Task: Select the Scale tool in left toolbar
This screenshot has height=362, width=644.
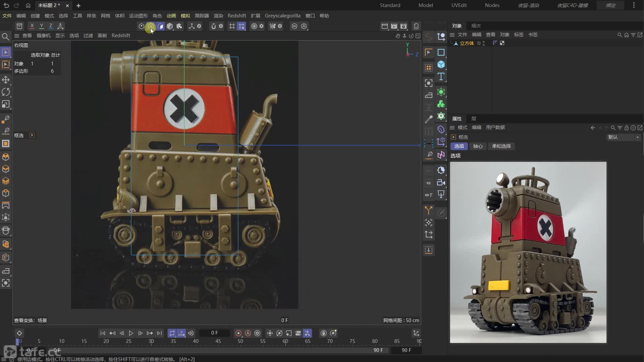Action: coord(6,104)
